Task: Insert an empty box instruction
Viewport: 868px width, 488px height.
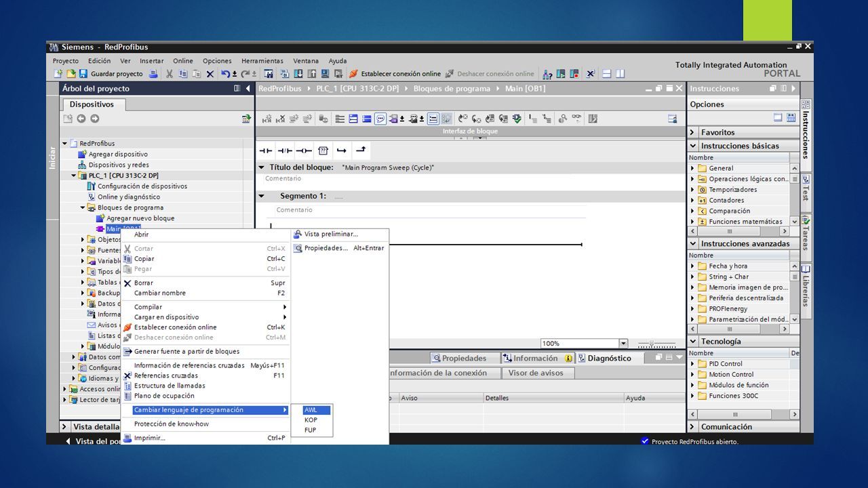Action: 323,150
